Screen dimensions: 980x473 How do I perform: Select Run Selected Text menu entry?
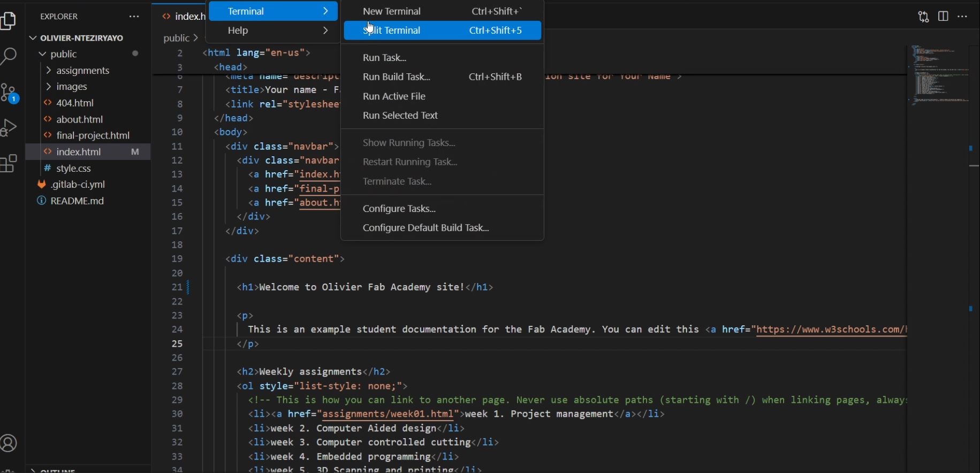click(x=442, y=116)
